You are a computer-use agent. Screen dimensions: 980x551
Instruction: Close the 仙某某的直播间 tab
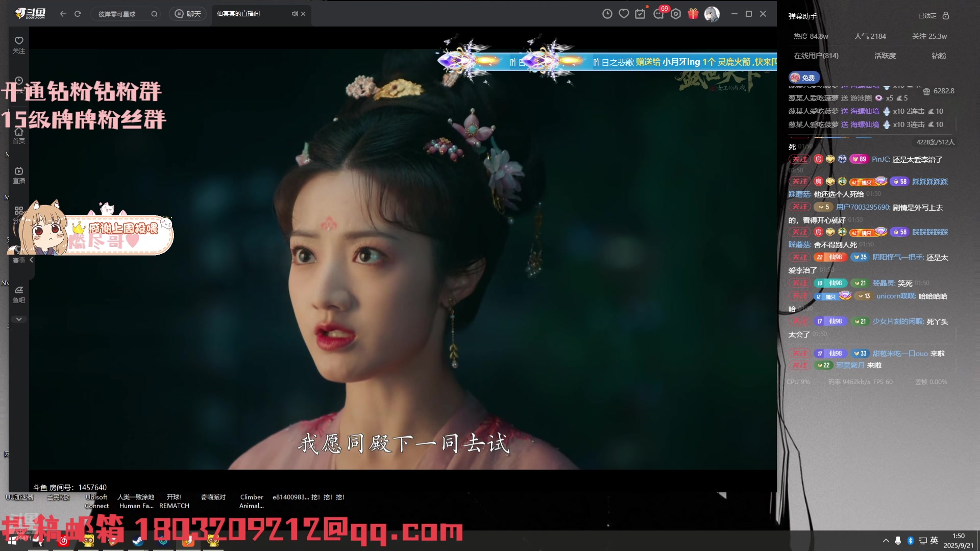coord(303,14)
